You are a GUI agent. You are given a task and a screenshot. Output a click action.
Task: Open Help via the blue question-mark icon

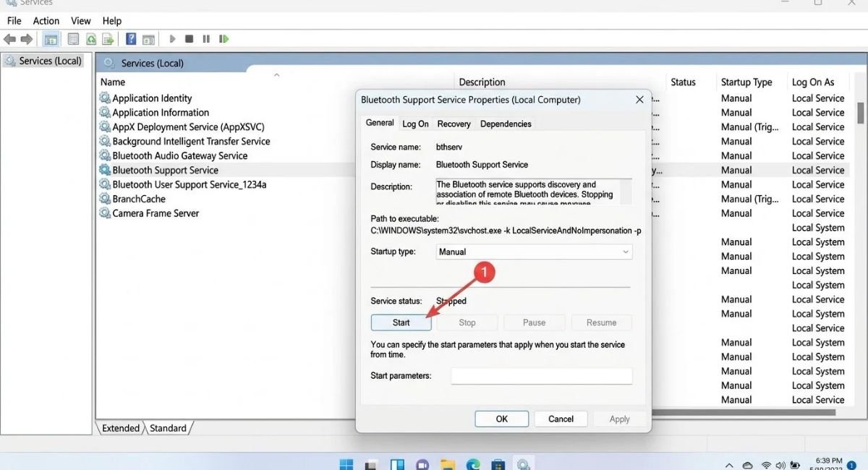coord(131,39)
